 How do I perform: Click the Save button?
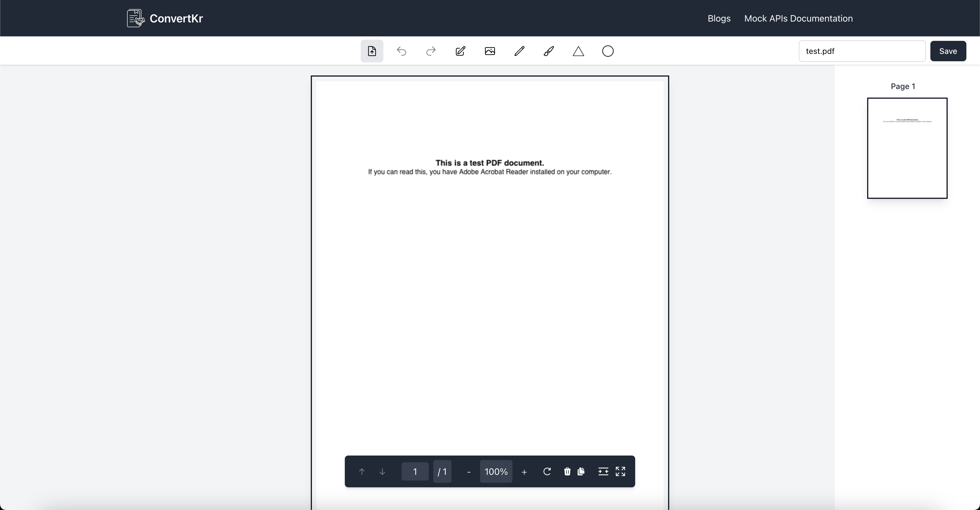pyautogui.click(x=948, y=51)
